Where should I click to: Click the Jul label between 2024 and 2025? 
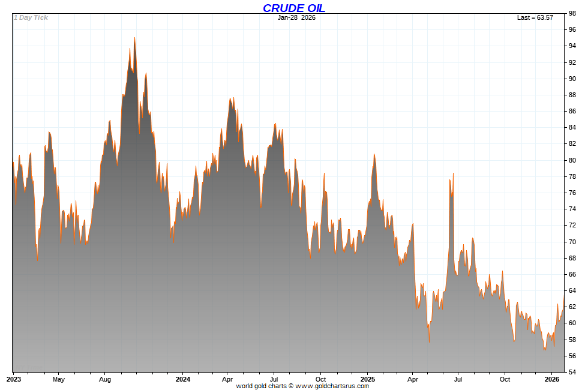point(274,379)
